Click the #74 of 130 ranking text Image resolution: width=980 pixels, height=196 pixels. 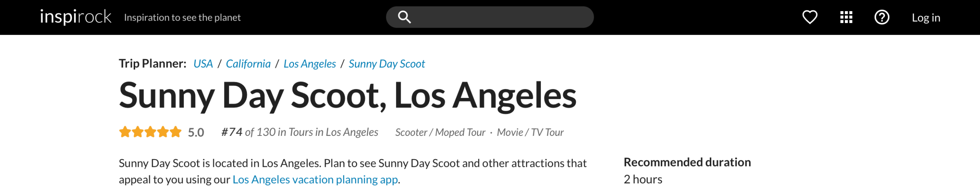tap(300, 132)
